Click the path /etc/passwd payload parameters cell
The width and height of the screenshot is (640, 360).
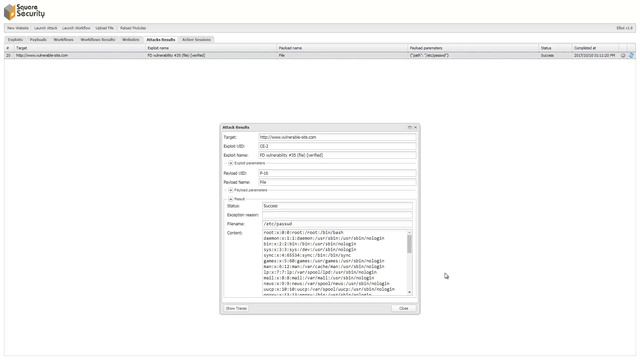tap(473, 55)
